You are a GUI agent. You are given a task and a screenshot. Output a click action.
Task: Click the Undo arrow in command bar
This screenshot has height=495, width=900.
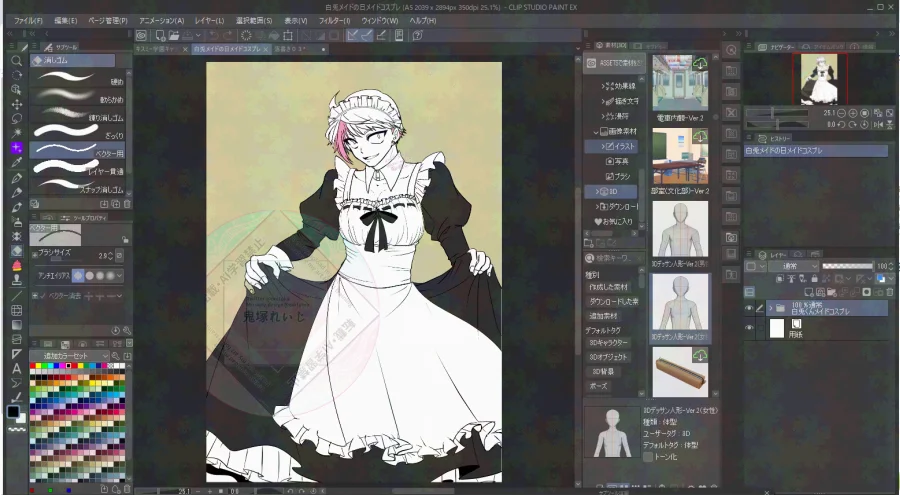point(214,36)
